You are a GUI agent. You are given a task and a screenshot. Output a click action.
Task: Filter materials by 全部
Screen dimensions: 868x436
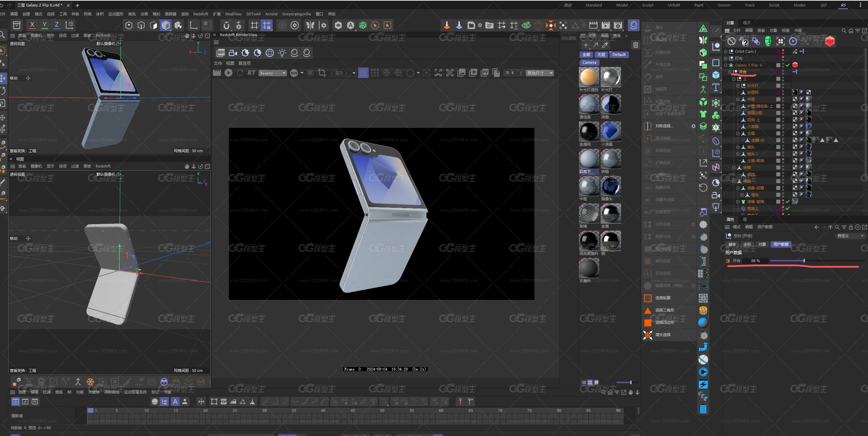pos(586,55)
